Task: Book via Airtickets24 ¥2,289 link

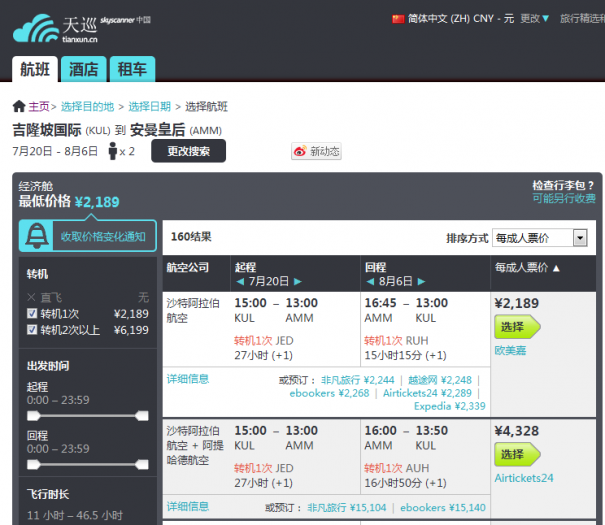Action: [x=427, y=393]
